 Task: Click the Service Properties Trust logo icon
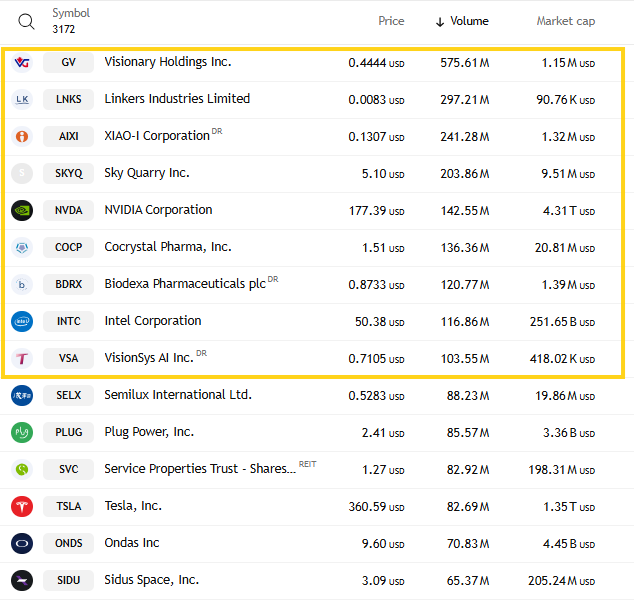(x=22, y=469)
